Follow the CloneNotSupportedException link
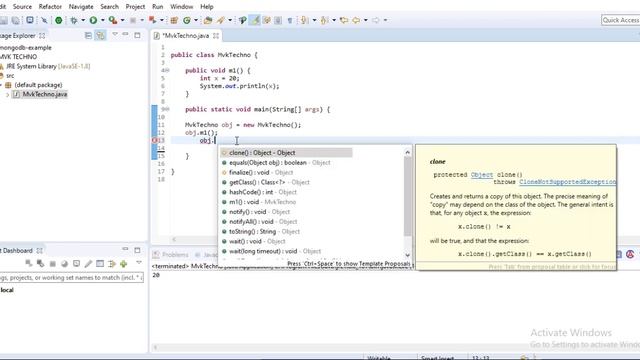The height and width of the screenshot is (360, 640). [x=567, y=182]
